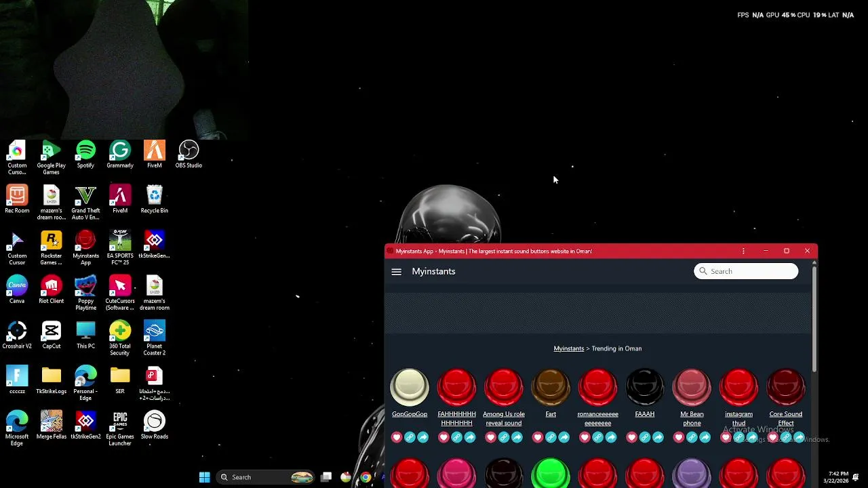Viewport: 868px width, 488px height.
Task: Click the taskbar Search box
Action: point(266,477)
